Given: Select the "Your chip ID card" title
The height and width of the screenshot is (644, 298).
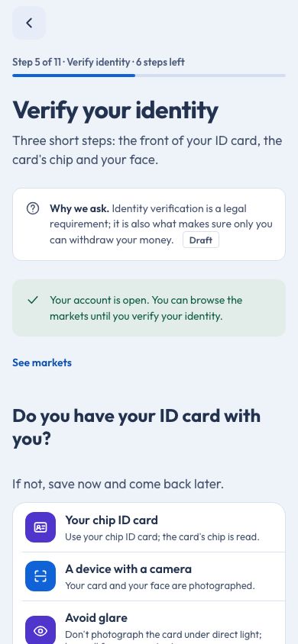Looking at the screenshot, I should coord(112,520).
